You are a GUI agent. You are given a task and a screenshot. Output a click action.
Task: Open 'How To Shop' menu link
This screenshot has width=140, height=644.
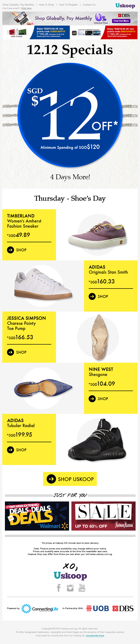tap(46, 5)
